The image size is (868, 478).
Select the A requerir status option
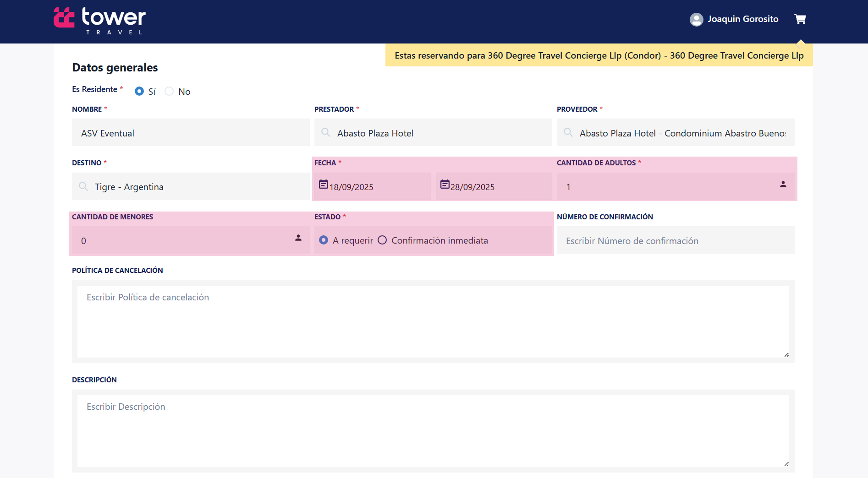(324, 240)
